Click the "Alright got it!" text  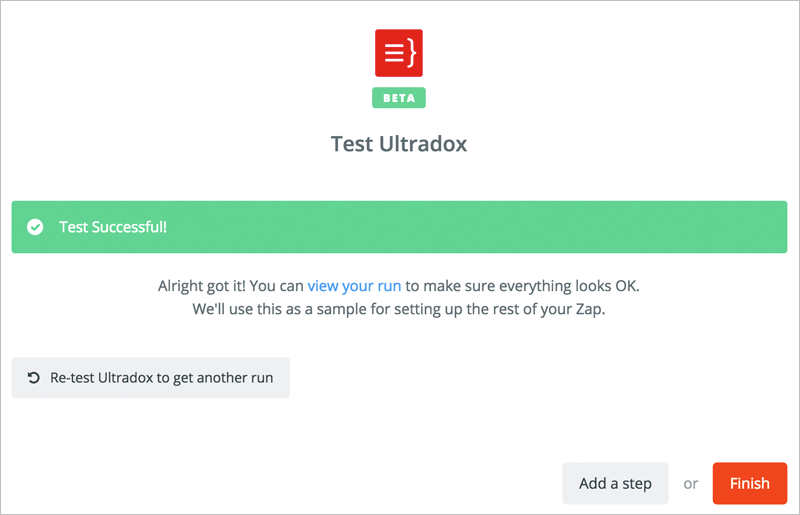tap(202, 286)
